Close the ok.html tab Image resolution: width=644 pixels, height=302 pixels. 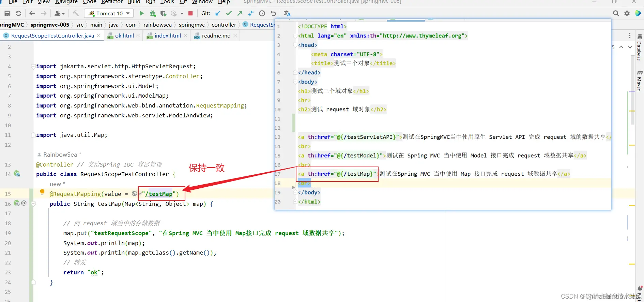138,35
